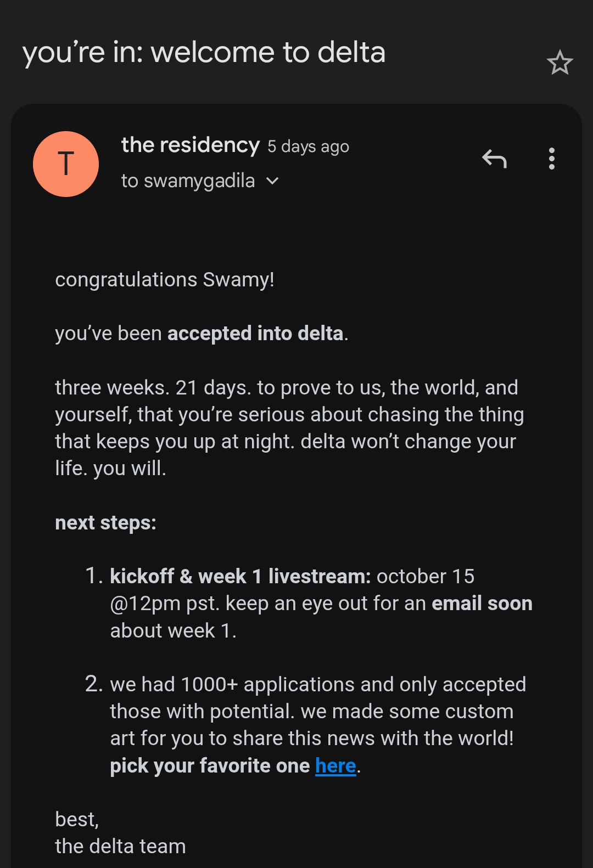Tap the "three weeks. 21 days." paragraph start
The image size is (593, 868).
coord(153,388)
